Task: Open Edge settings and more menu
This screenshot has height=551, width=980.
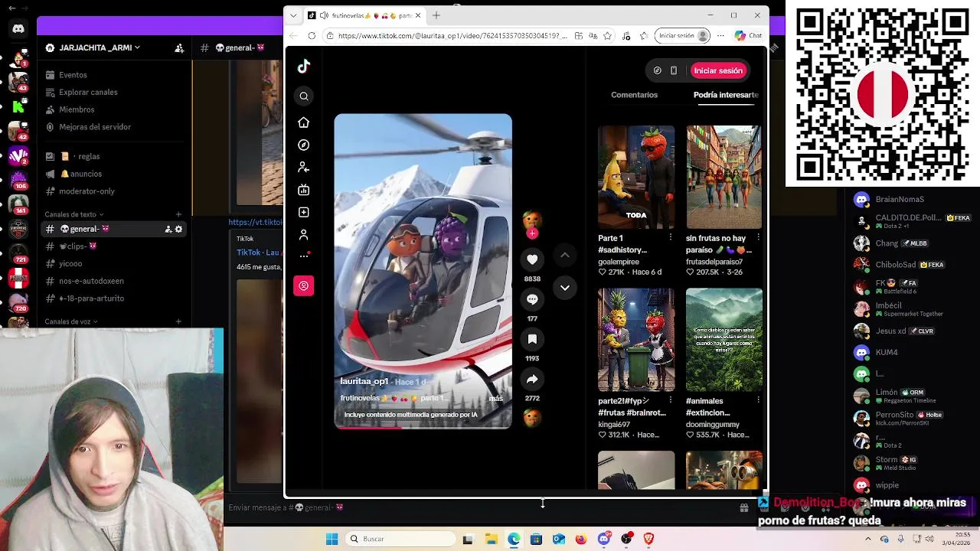Action: [x=720, y=36]
